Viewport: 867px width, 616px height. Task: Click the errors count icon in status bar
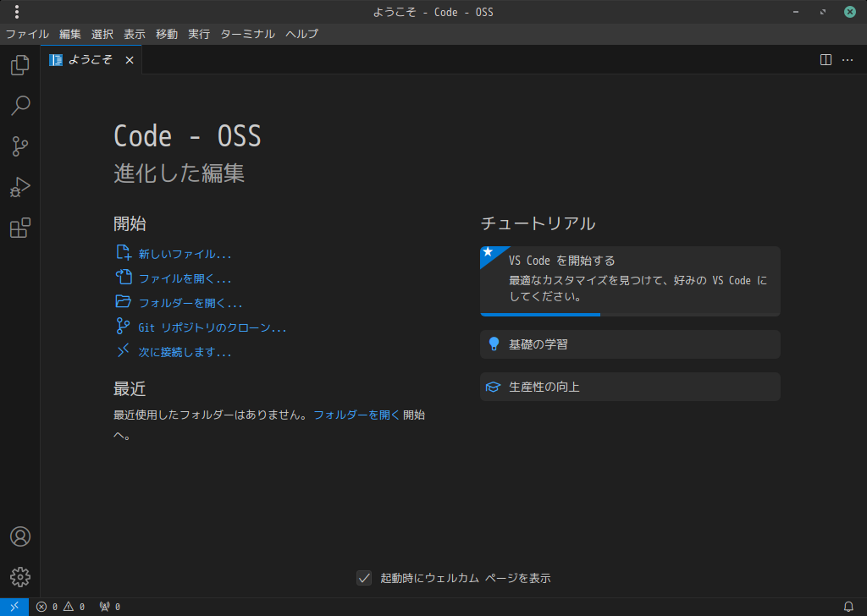coord(41,607)
